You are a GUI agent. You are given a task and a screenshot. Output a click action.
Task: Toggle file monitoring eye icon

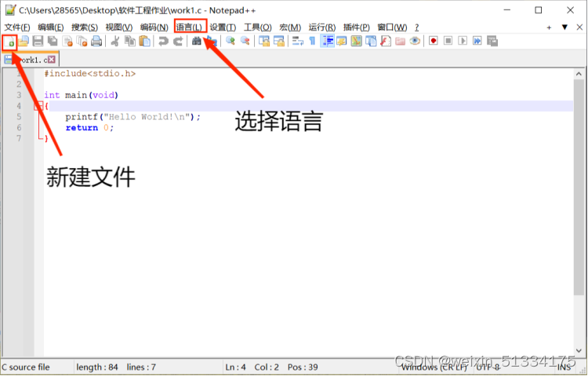coord(415,41)
